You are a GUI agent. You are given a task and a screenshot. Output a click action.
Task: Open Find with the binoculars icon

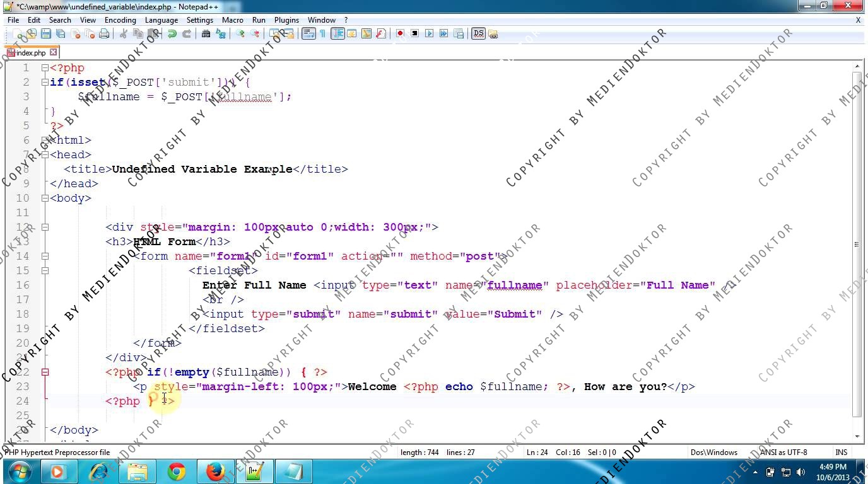tap(206, 33)
